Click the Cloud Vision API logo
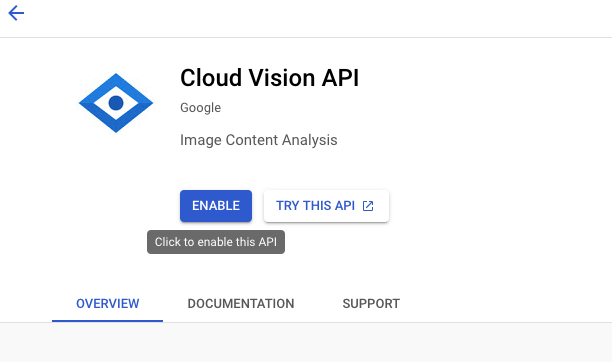 click(x=116, y=103)
